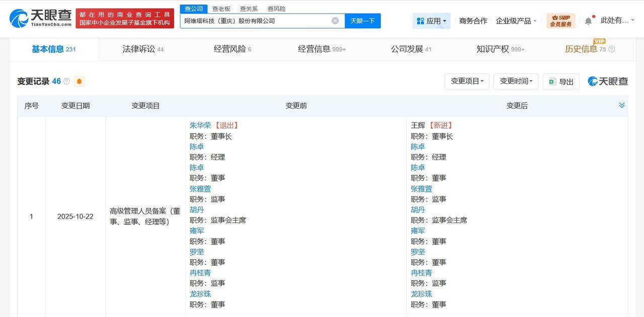Switch to the 查老板 search tab
Screen dimensions: 644x317
(x=221, y=9)
